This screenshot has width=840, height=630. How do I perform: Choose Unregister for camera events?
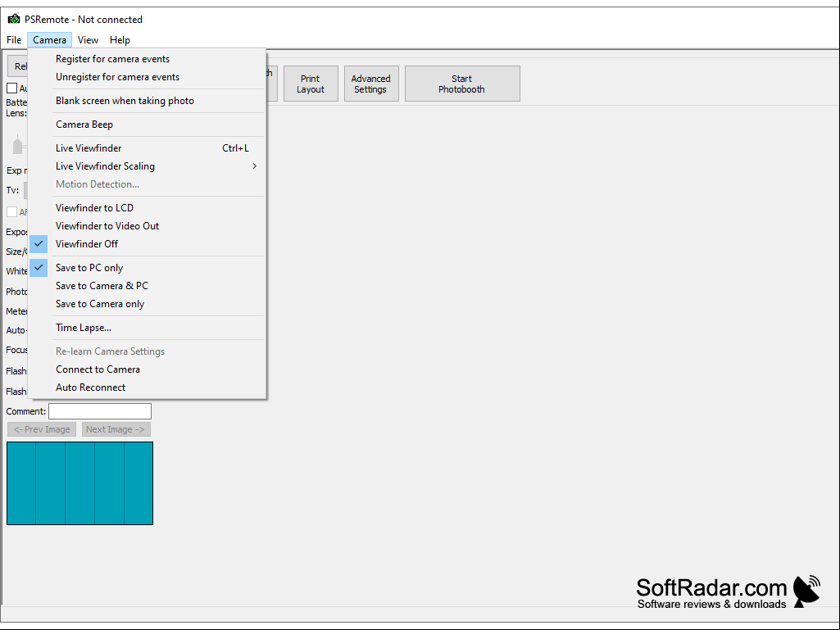[x=148, y=77]
